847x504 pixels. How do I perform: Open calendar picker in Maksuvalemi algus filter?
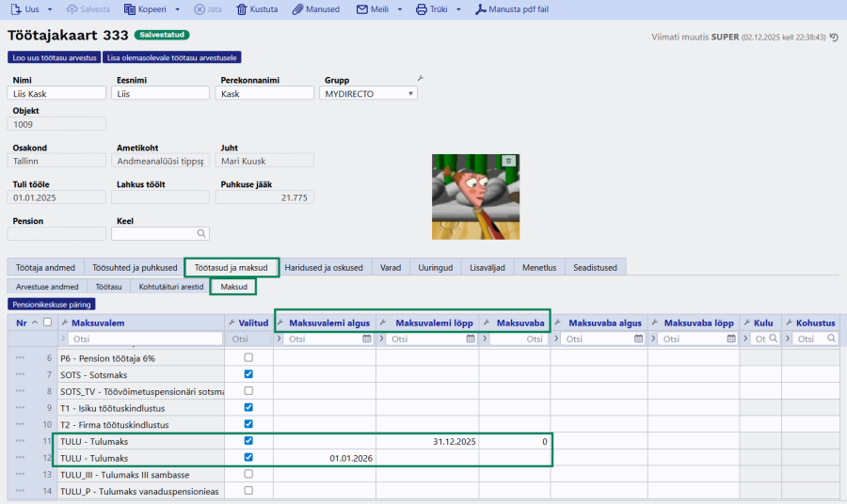[x=367, y=339]
